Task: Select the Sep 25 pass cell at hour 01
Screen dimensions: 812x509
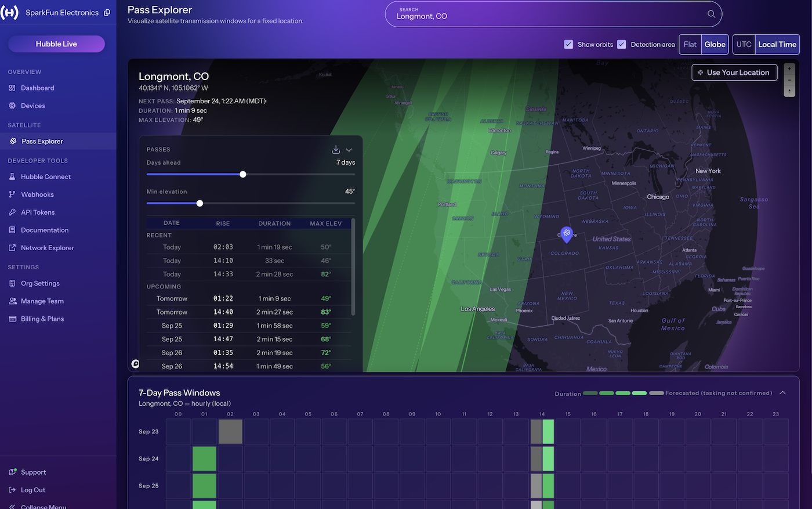Action: [204, 486]
